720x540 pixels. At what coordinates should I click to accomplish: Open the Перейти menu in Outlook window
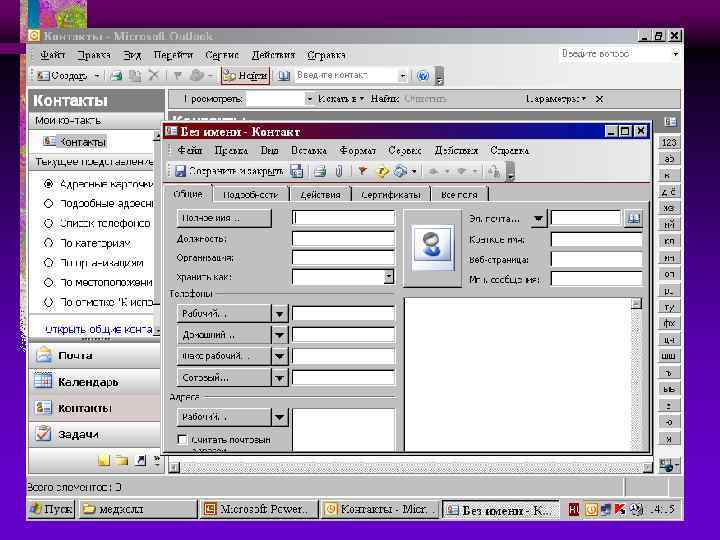[173, 55]
